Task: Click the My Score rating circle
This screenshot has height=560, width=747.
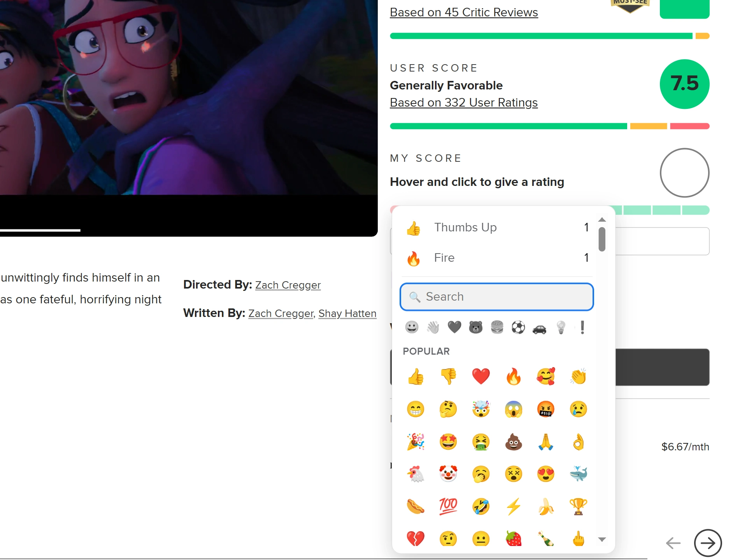Action: click(x=684, y=173)
